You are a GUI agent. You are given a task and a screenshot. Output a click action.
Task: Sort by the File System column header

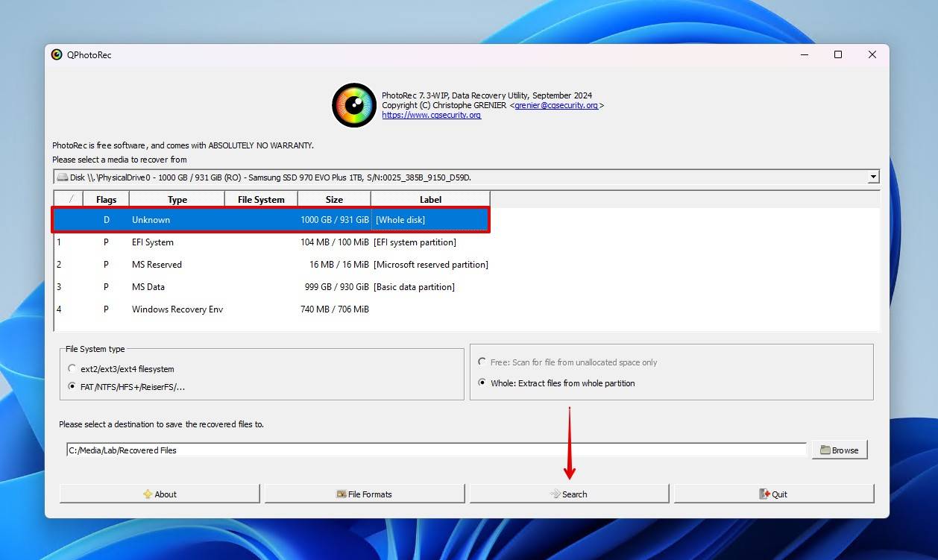[261, 199]
